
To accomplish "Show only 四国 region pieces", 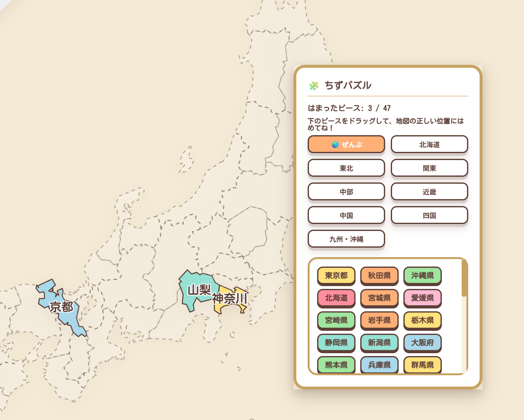I will click(429, 215).
